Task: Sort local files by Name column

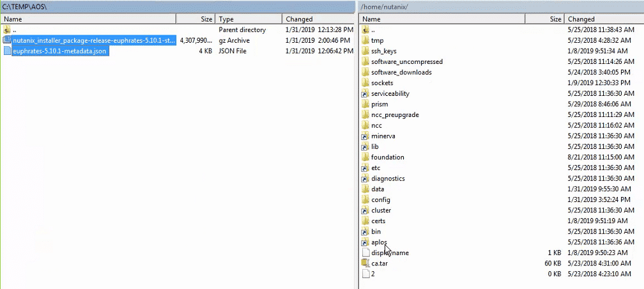Action: [x=88, y=19]
